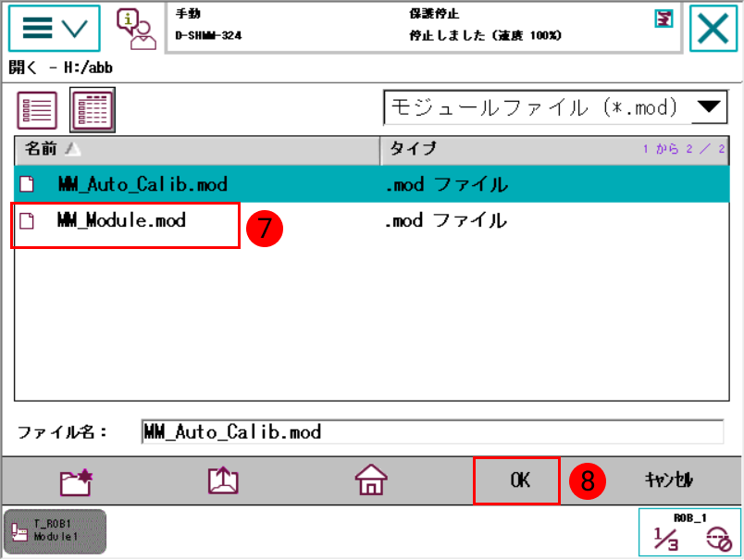The width and height of the screenshot is (744, 560).
Task: Click the small status indicator icon at top right
Action: pos(663,19)
